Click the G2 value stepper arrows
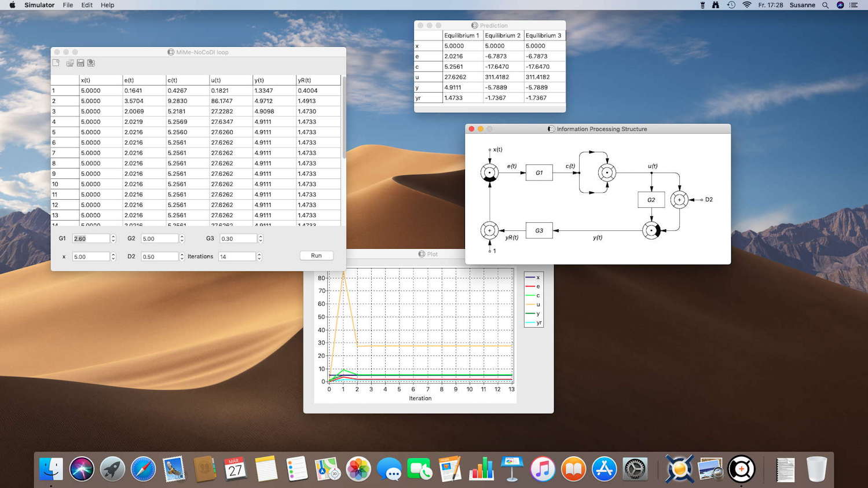 [182, 239]
